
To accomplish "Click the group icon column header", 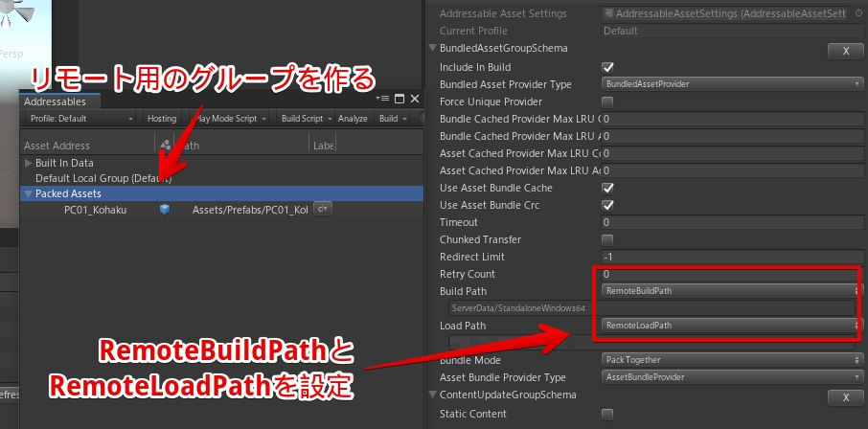I will (x=165, y=145).
